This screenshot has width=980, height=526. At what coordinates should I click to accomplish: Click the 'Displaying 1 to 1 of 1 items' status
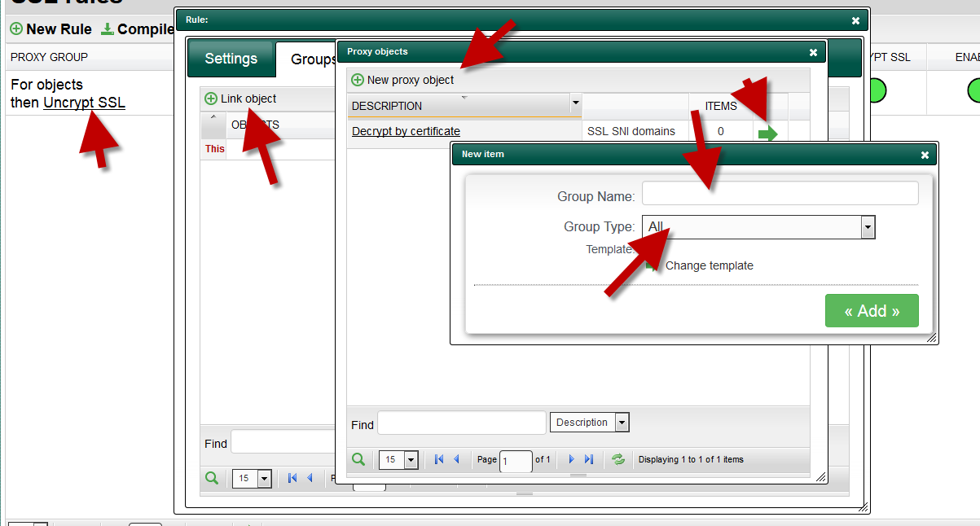click(691, 460)
